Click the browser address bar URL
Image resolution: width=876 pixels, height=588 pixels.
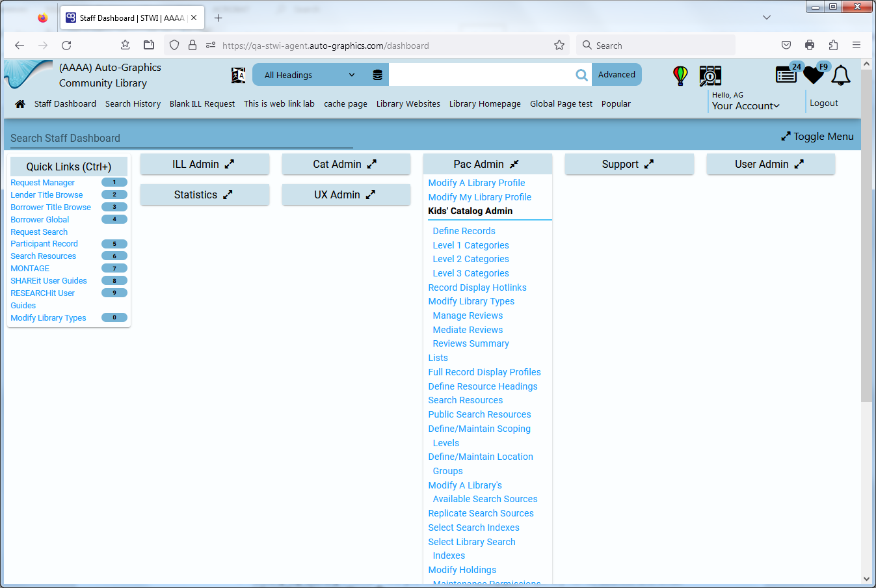325,46
